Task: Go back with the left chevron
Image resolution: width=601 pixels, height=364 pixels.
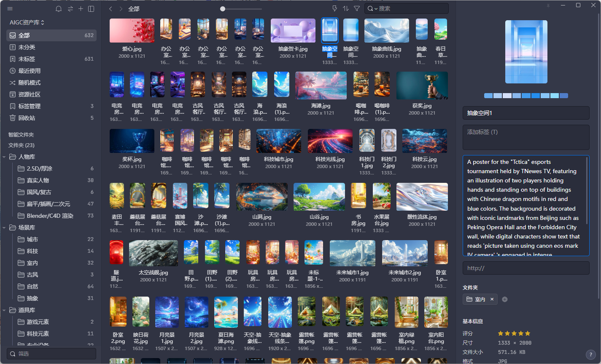Action: coord(110,9)
